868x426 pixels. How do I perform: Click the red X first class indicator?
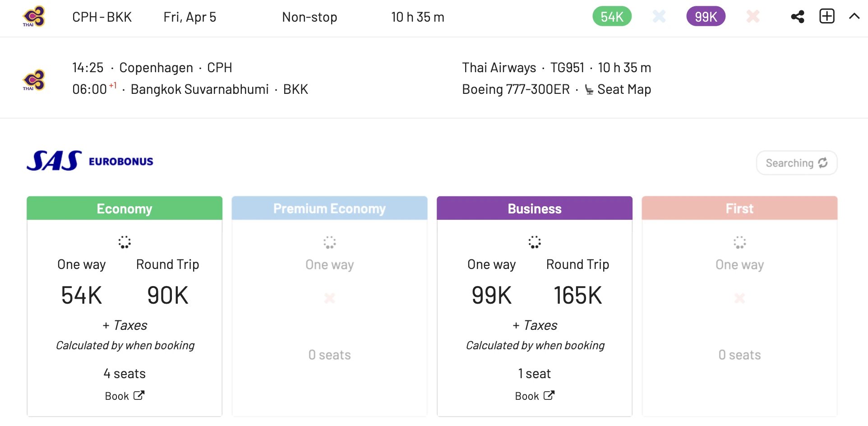pos(753,17)
